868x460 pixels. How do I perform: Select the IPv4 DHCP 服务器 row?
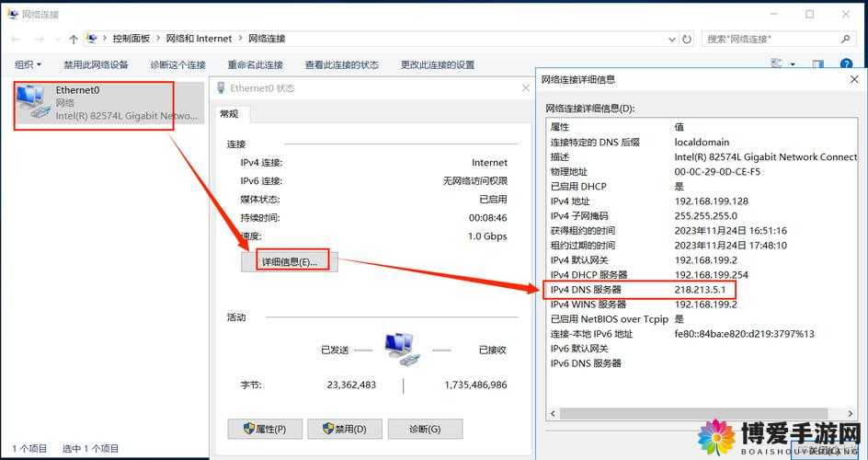(x=703, y=274)
